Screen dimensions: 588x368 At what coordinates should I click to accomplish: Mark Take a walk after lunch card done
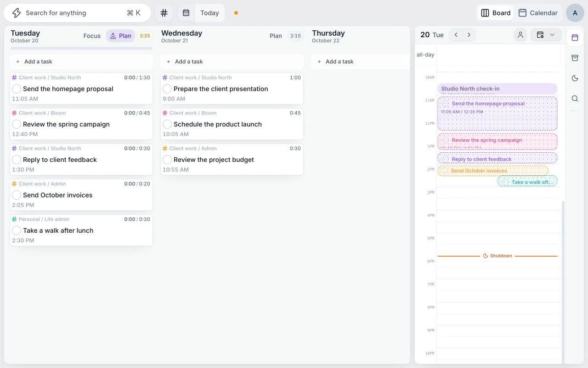click(17, 230)
